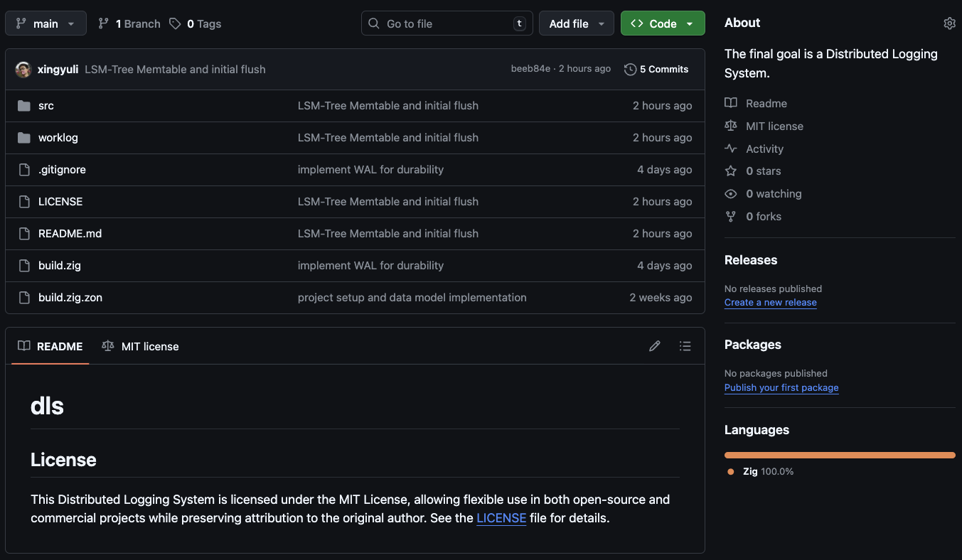This screenshot has width=962, height=560.
Task: View the 0 forks link
Action: click(763, 217)
